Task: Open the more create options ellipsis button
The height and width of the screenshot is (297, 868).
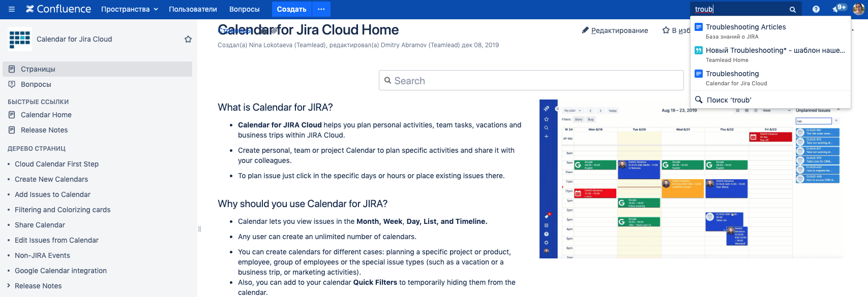Action: coord(321,9)
